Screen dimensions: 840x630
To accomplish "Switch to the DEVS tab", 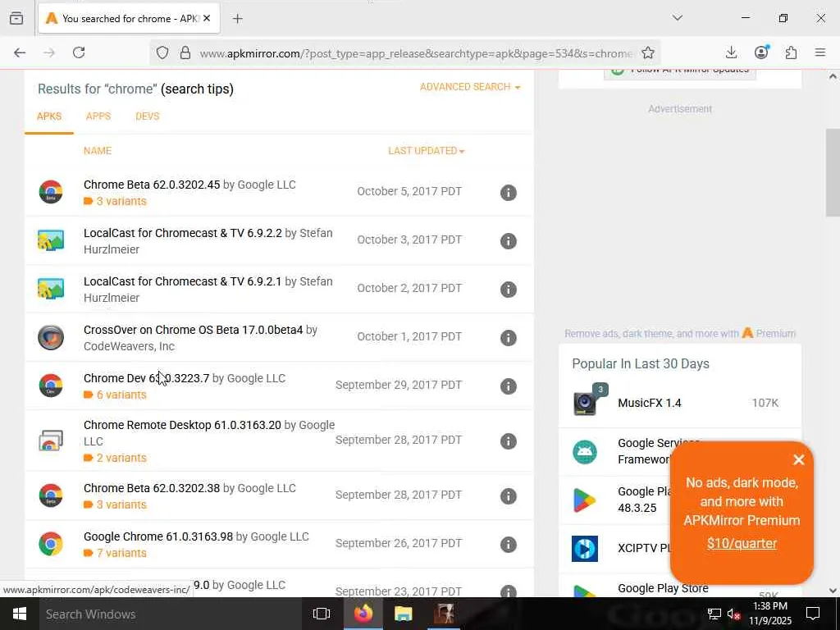I will click(148, 116).
